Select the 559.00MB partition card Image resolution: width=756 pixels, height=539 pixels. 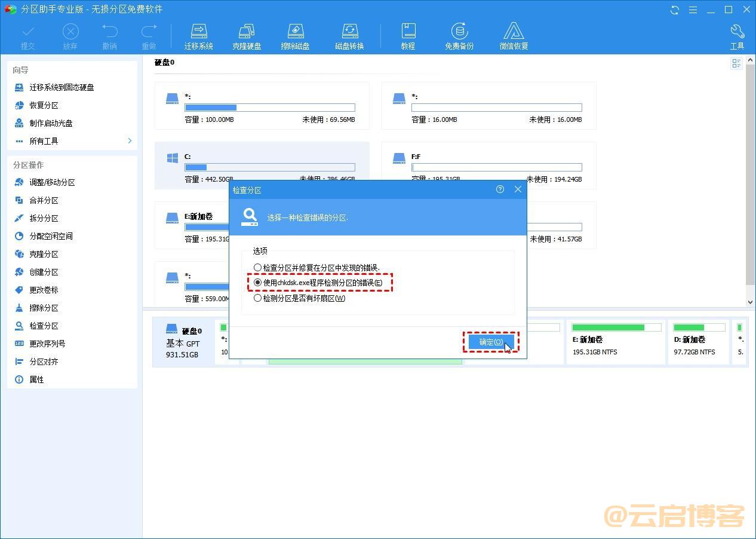click(x=192, y=285)
